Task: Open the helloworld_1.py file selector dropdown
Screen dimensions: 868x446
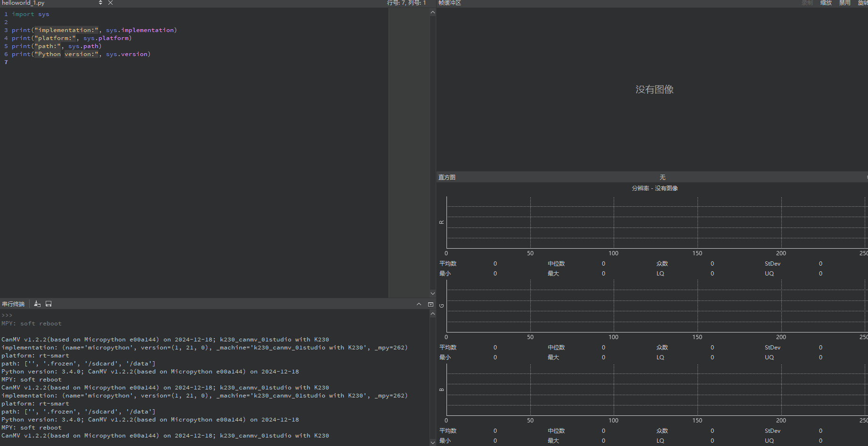Action: [x=100, y=3]
